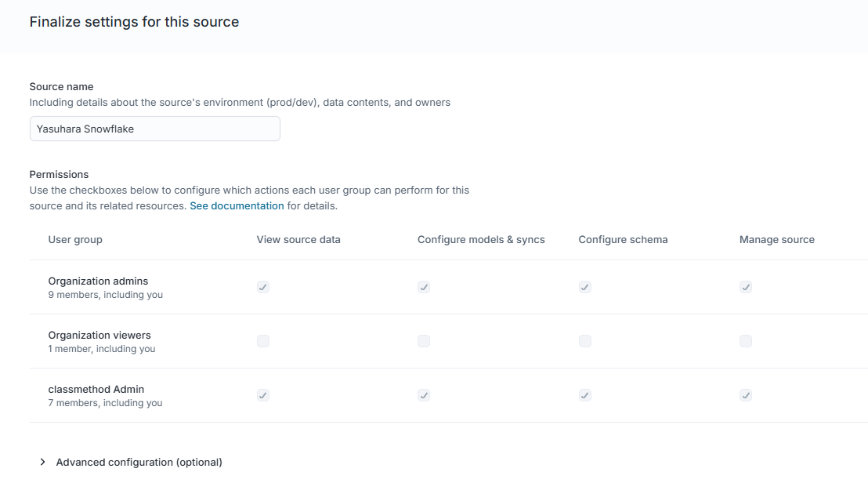Enable Manage source for Organization viewers

point(746,341)
